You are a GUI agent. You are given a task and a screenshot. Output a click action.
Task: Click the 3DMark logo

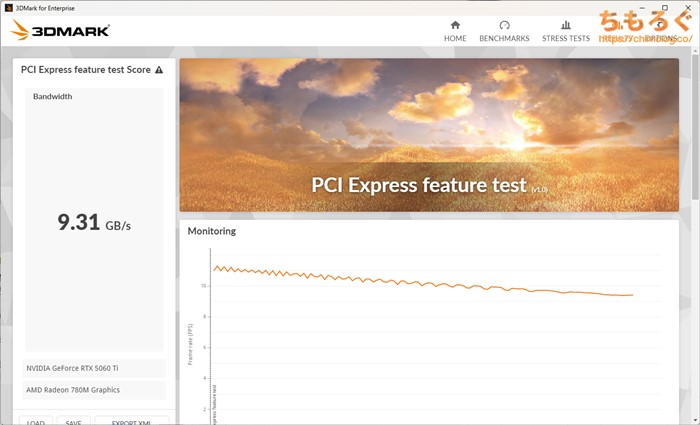60,30
